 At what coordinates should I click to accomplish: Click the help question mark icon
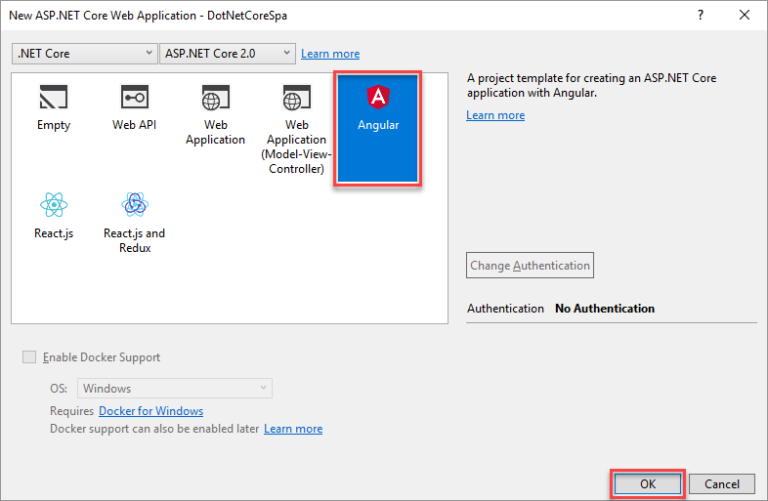698,15
